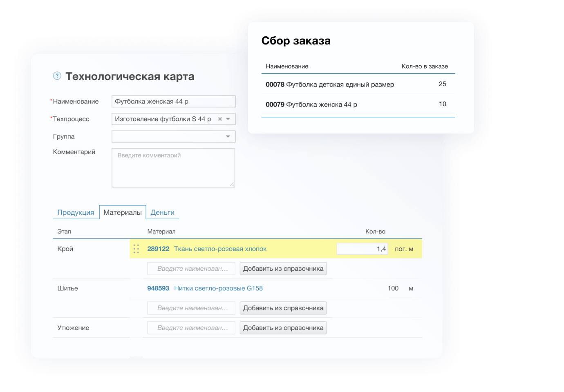Screen dimensions: 564x392
Task: Click the Крой stage name input
Action: pyautogui.click(x=191, y=269)
